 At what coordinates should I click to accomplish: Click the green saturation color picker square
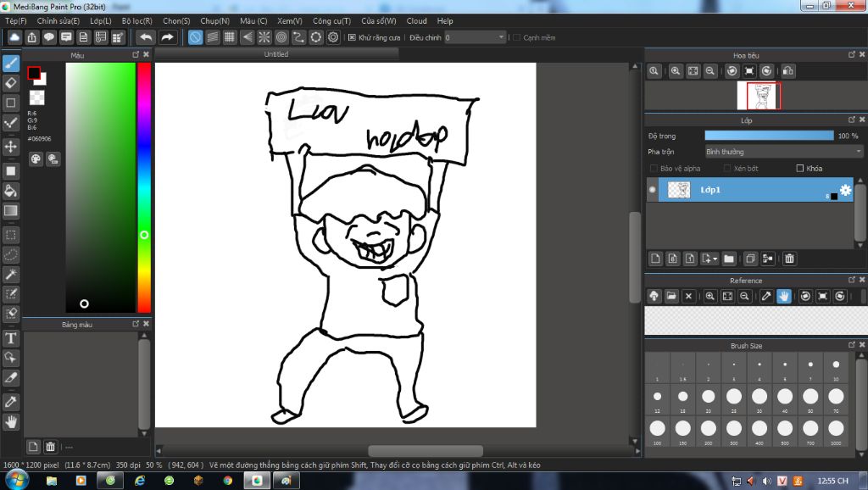click(100, 187)
